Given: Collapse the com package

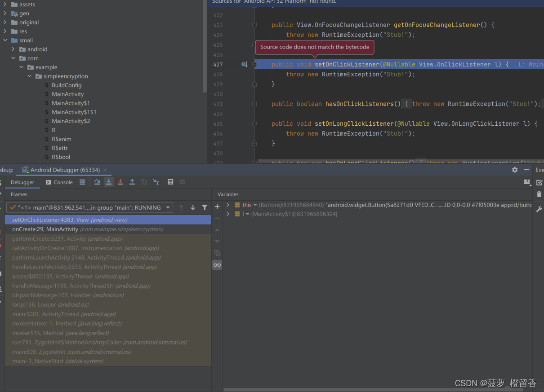Looking at the screenshot, I should tap(13, 58).
